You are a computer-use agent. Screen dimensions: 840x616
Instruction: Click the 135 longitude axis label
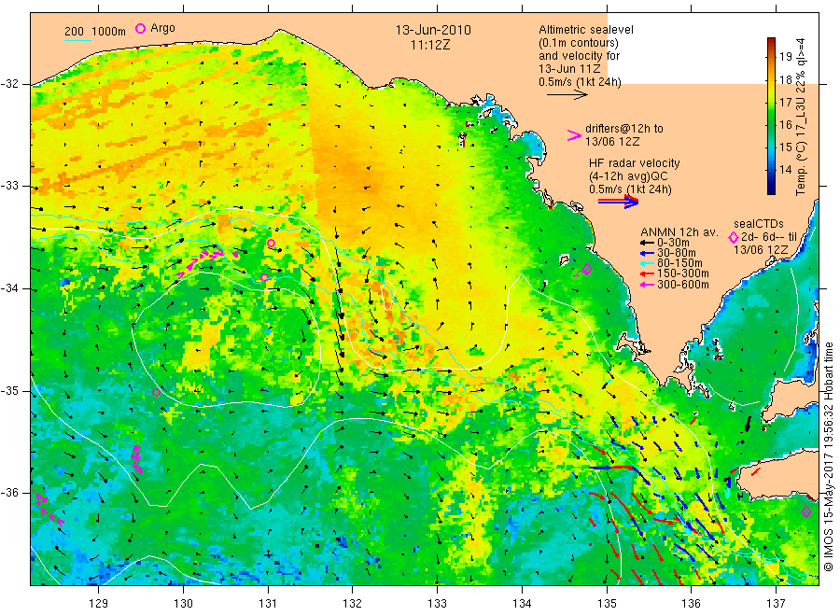tap(607, 604)
